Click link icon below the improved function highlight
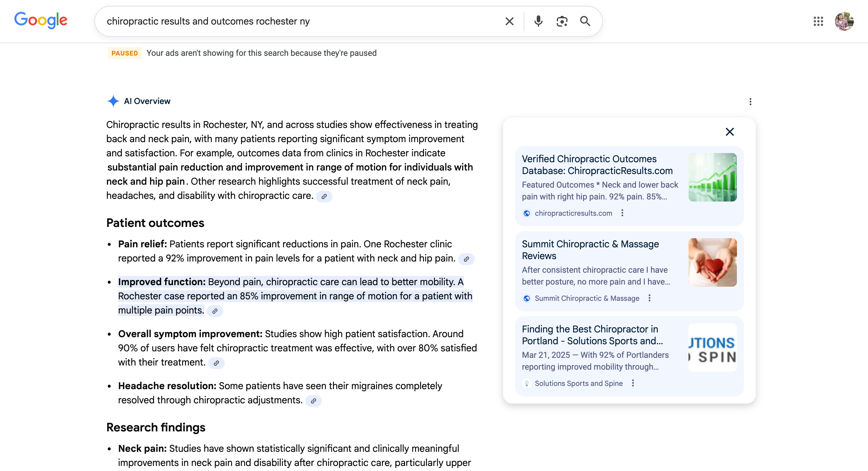This screenshot has height=471, width=868. point(215,311)
